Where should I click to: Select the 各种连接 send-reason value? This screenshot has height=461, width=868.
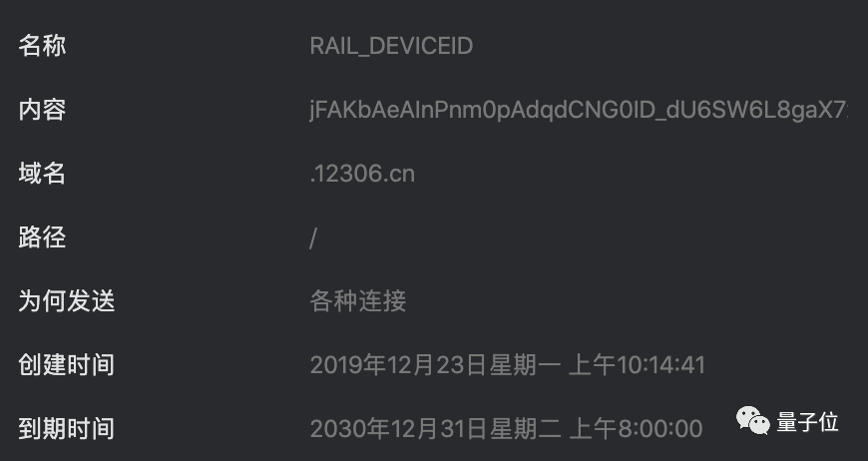tap(358, 301)
